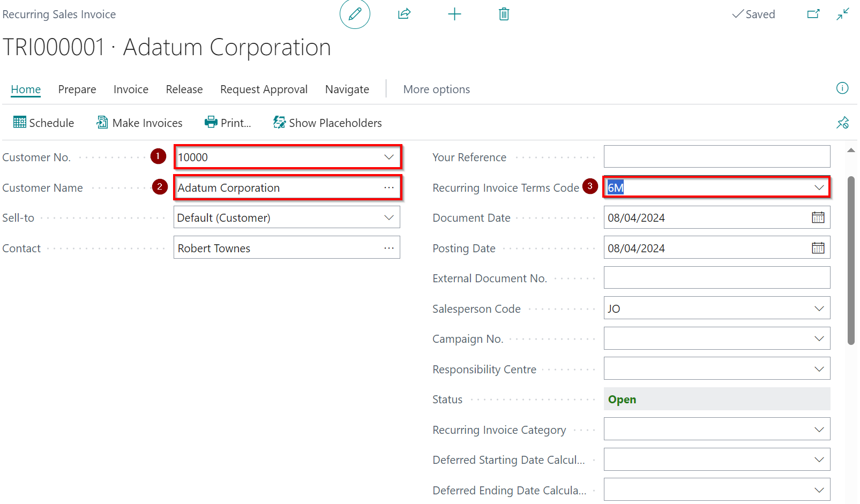860x504 pixels.
Task: Expand Recurring Invoice Terms Code dropdown
Action: tap(819, 187)
